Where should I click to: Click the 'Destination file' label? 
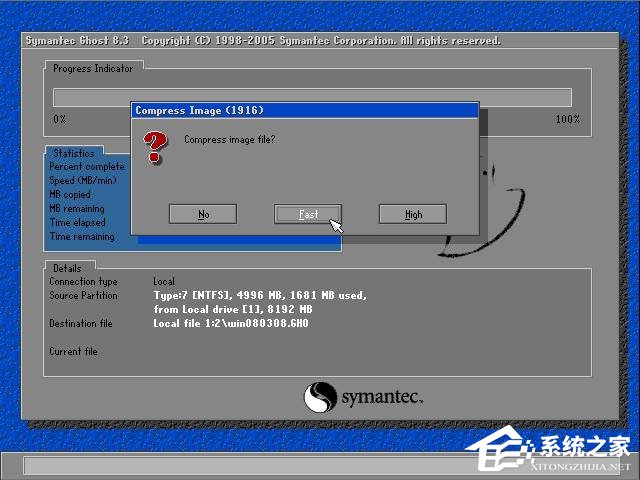(81, 323)
